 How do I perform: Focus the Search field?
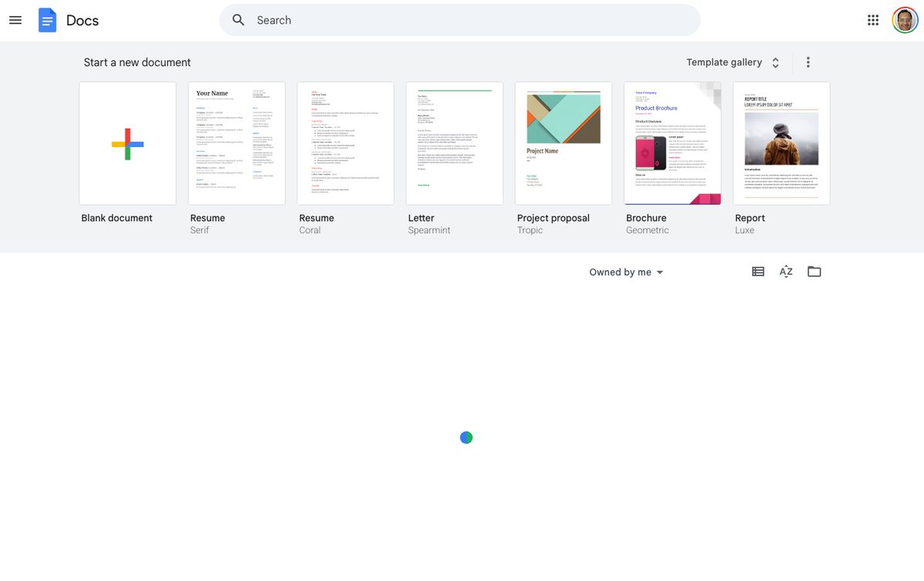coord(460,20)
